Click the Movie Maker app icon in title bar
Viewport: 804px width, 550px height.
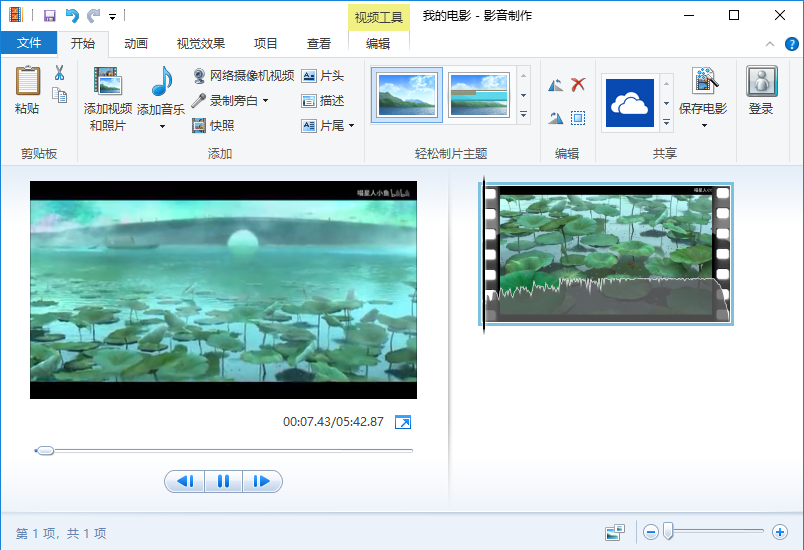pyautogui.click(x=16, y=15)
